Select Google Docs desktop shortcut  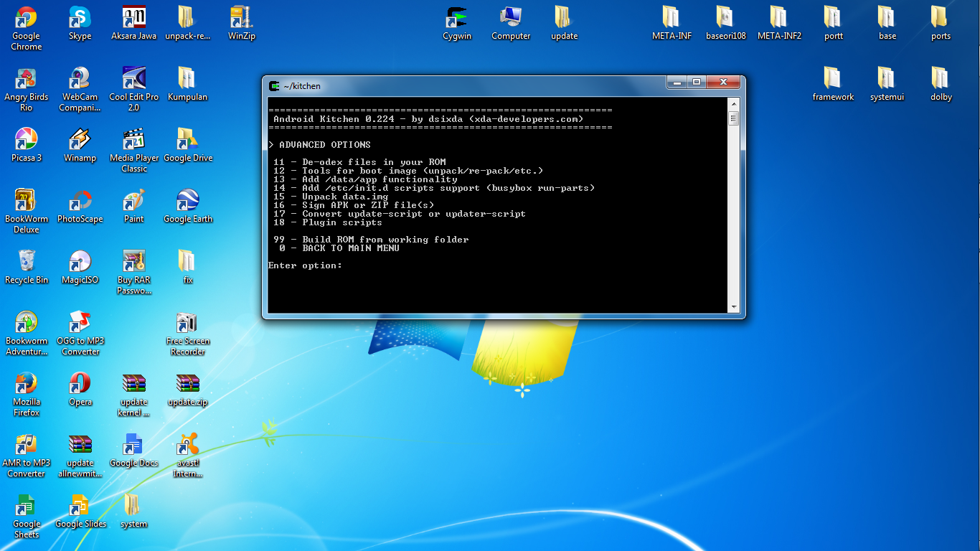[134, 450]
